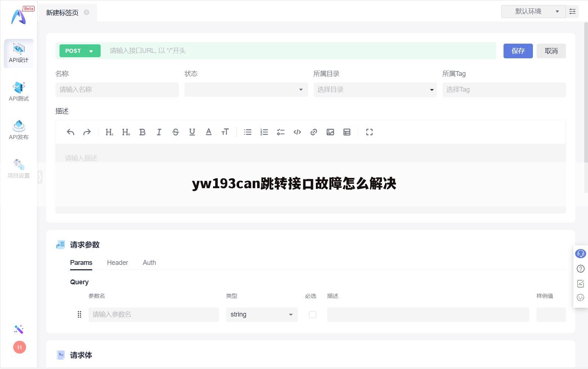Switch to the Params tab
The height and width of the screenshot is (369, 588).
(x=81, y=263)
